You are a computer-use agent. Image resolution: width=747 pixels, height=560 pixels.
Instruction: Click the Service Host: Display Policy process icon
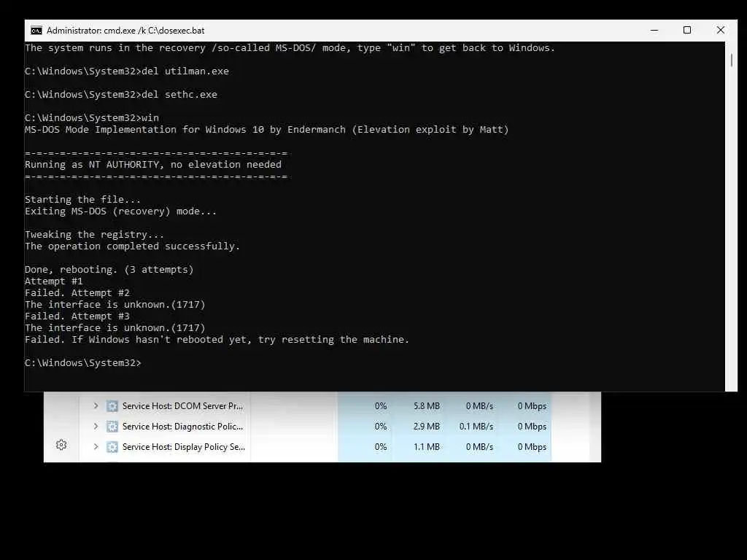(112, 447)
